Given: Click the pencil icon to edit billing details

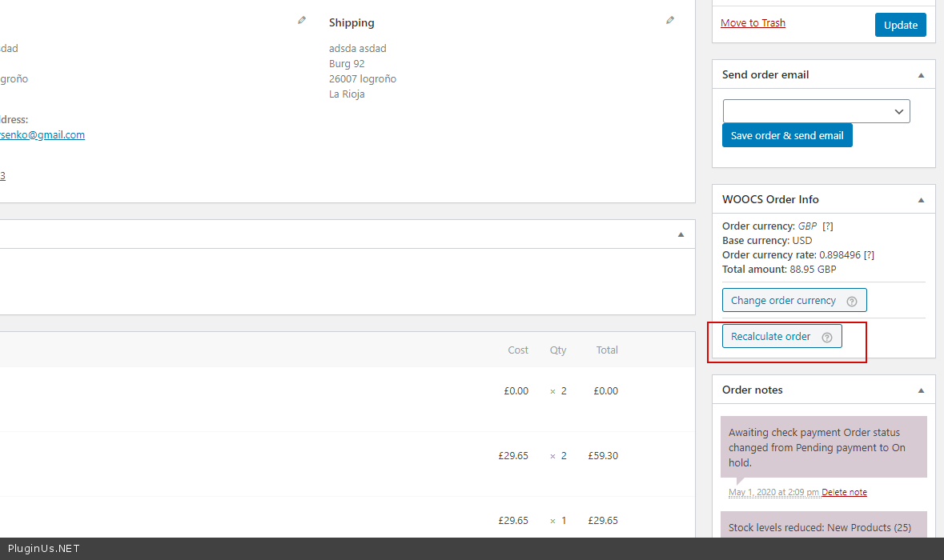Looking at the screenshot, I should pos(302,21).
